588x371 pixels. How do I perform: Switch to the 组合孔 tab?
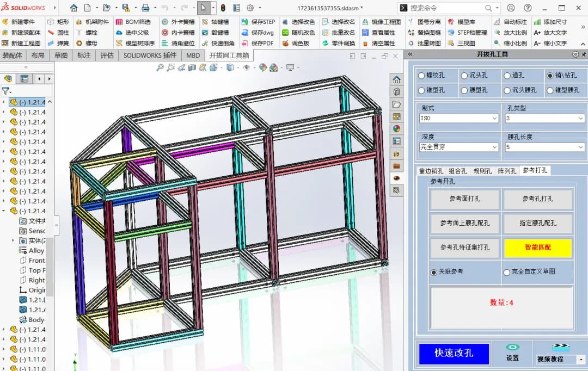[x=457, y=171]
